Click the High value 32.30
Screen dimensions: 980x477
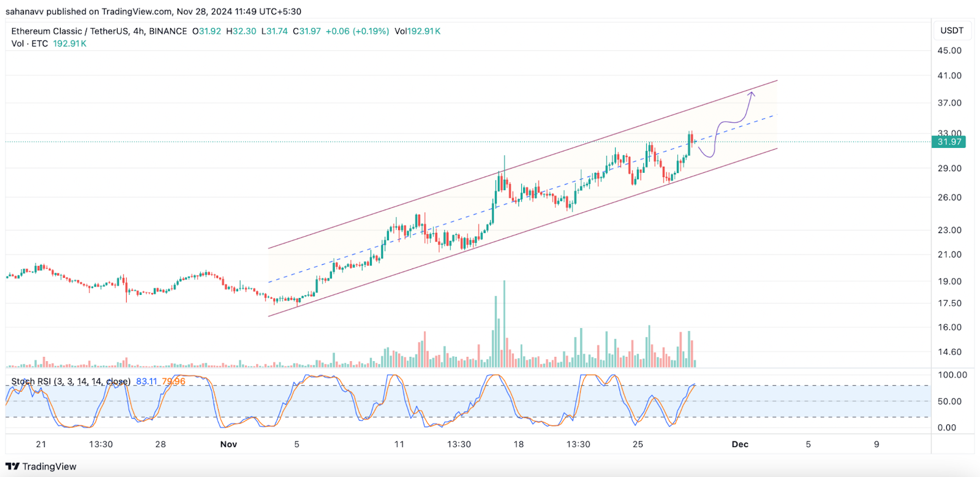pos(241,31)
